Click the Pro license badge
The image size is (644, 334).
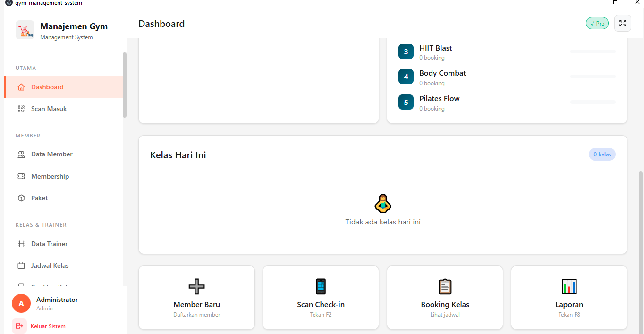click(597, 23)
